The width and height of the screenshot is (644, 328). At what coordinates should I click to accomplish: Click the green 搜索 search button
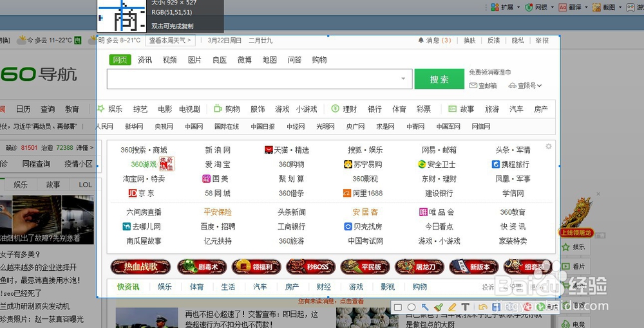pos(439,79)
